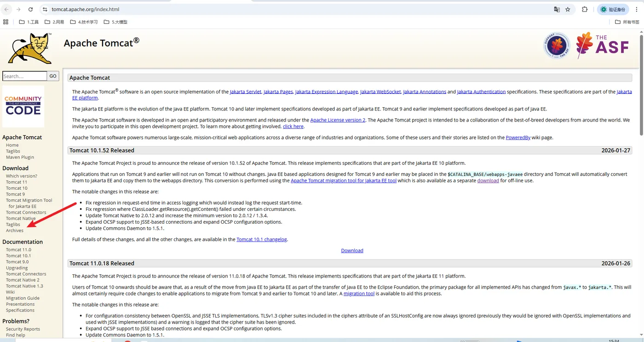Click the 验证身份 profile button
Screen dimensions: 644x342
tap(613, 9)
